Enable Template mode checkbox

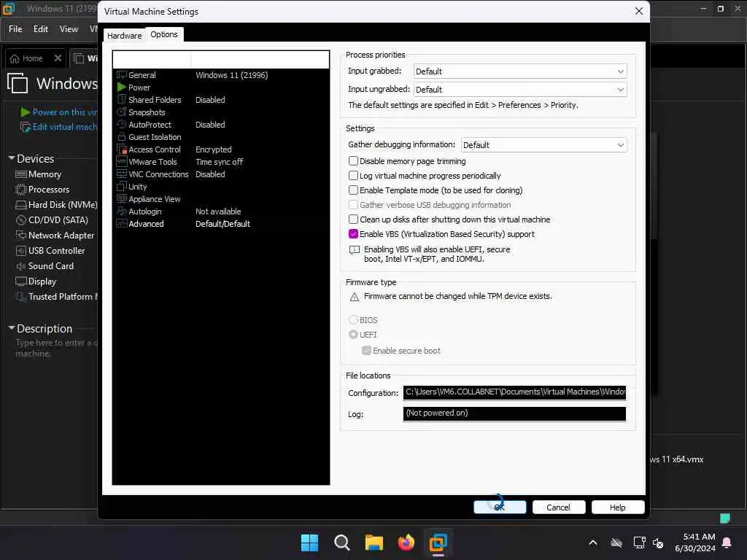coord(353,190)
